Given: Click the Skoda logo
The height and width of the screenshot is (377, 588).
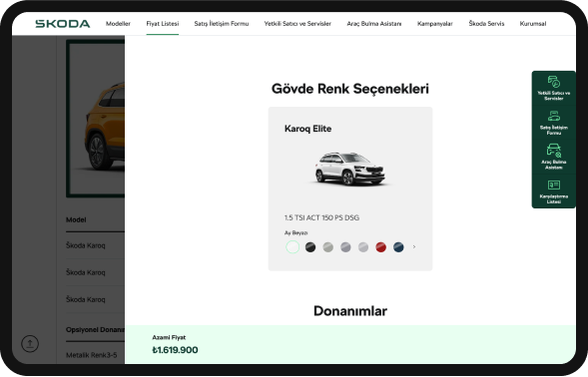Looking at the screenshot, I should 63,24.
